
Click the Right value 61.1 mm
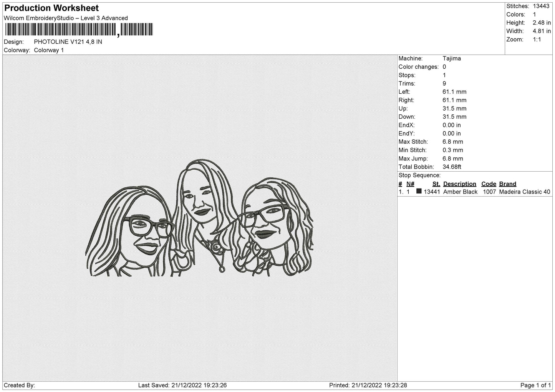[x=454, y=100]
